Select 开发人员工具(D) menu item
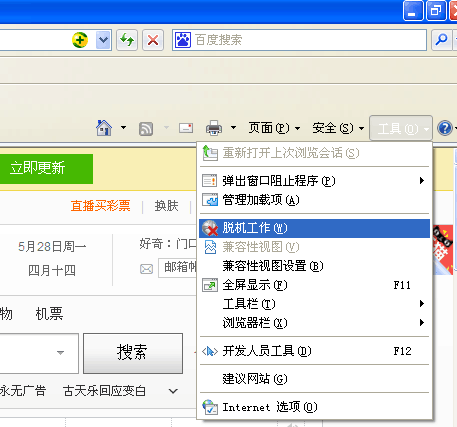The height and width of the screenshot is (427, 457). (x=314, y=351)
